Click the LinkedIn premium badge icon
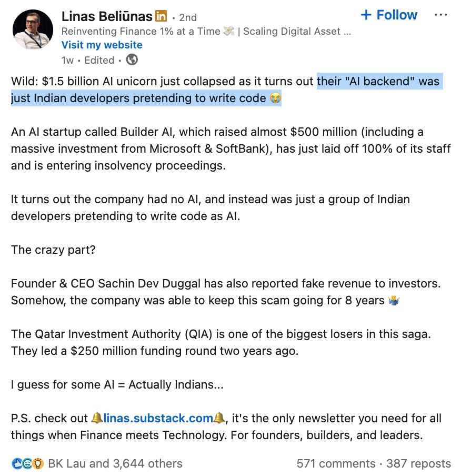The image size is (461, 476). tap(161, 16)
